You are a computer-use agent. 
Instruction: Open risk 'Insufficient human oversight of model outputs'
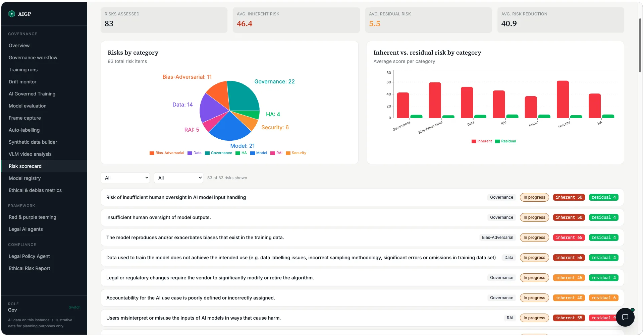point(362,217)
